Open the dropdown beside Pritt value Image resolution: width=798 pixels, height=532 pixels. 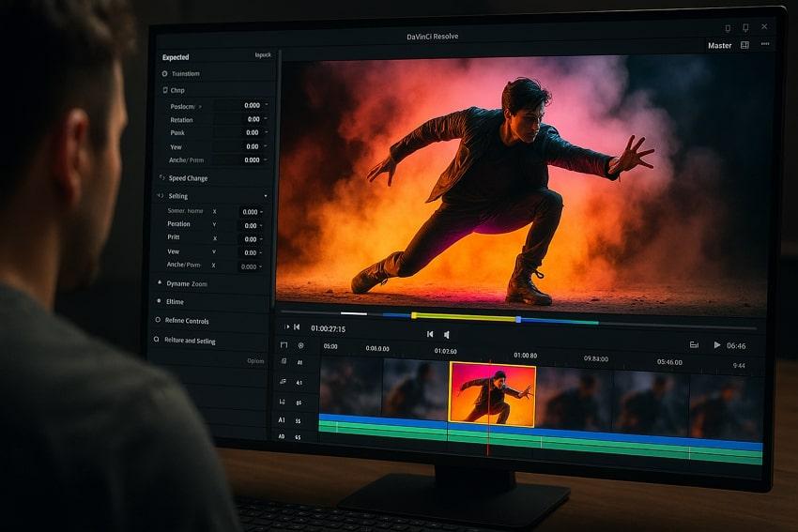pyautogui.click(x=261, y=239)
